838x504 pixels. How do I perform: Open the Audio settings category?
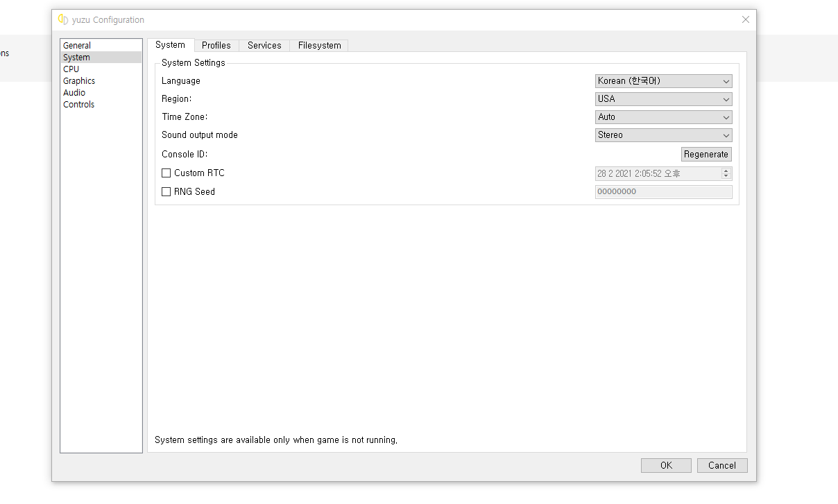click(101, 93)
